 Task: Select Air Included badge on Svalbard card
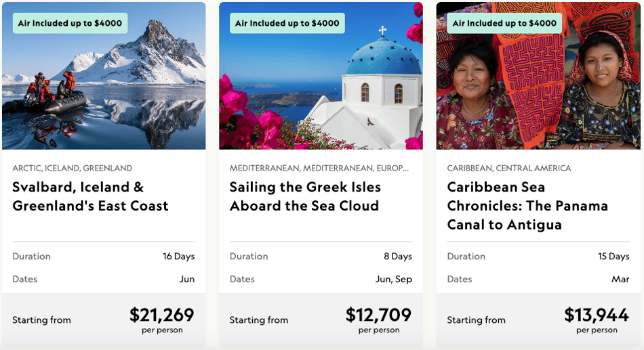point(70,23)
